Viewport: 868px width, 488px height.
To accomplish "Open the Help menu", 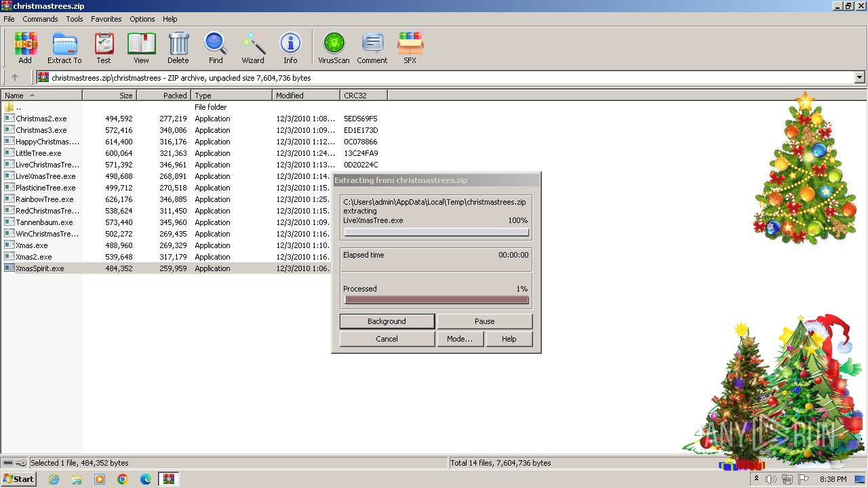I will coord(170,19).
